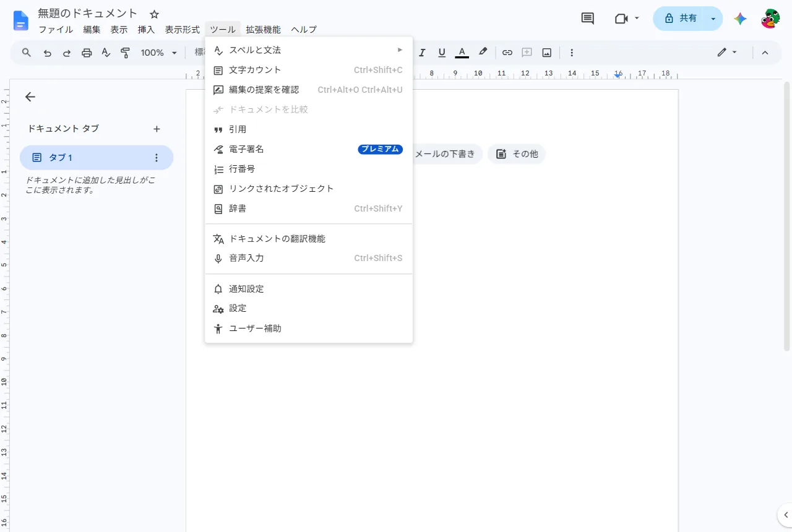Select ドキュメントの翻訳機能 menu entry
This screenshot has height=532, width=792.
(x=309, y=239)
